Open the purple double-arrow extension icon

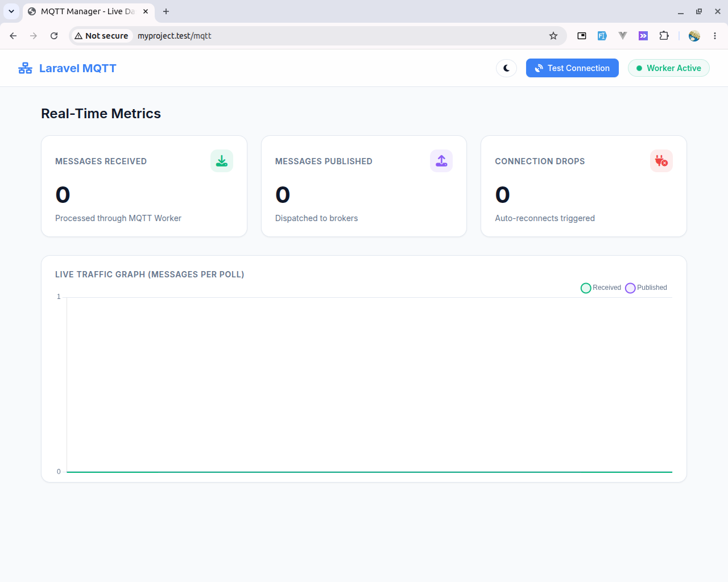[x=643, y=36]
